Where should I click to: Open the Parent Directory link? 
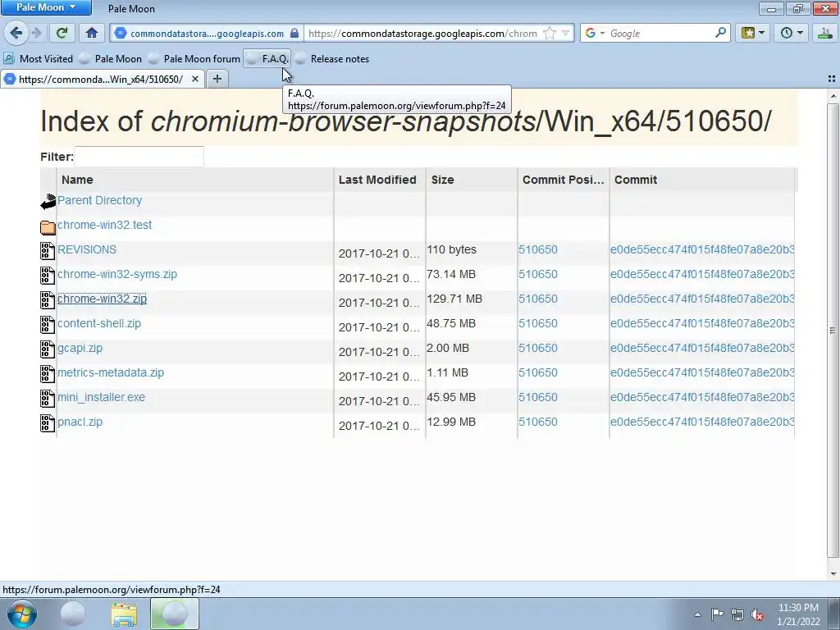[99, 200]
